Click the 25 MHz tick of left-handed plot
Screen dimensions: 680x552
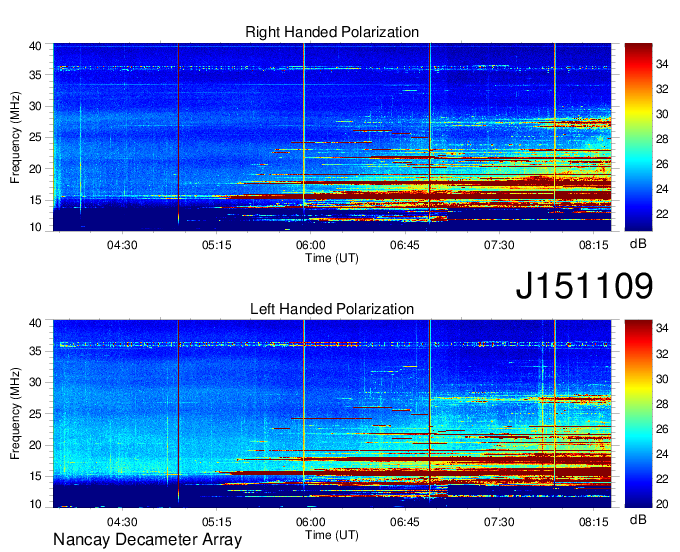coord(35,414)
